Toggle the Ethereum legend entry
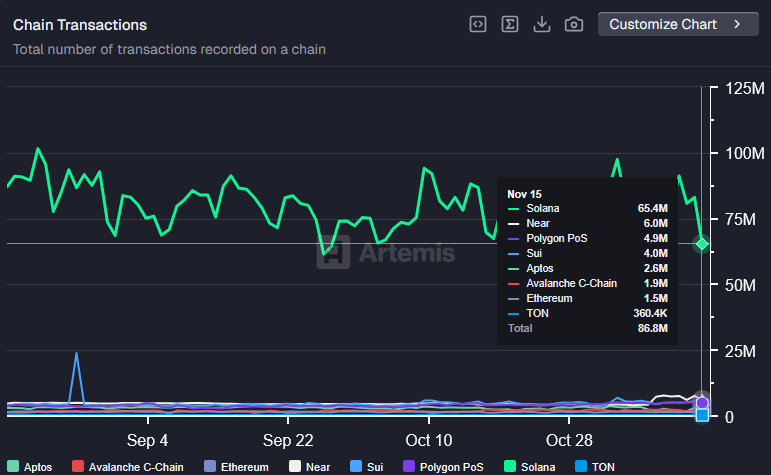 coord(236,466)
